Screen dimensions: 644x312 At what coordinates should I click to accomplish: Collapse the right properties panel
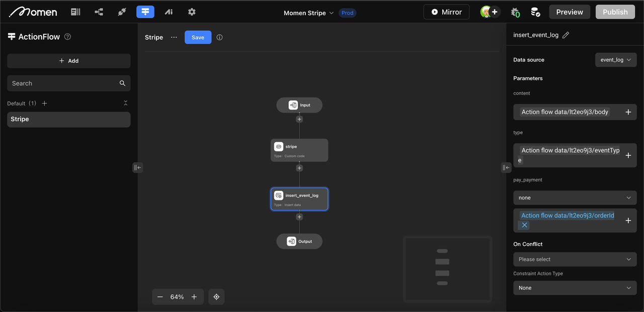506,167
